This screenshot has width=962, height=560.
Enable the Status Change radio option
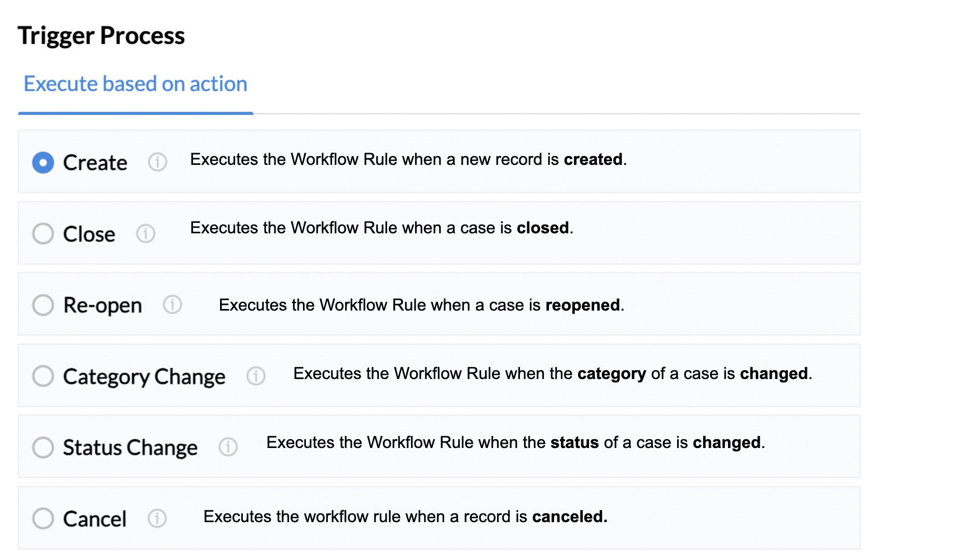tap(43, 447)
